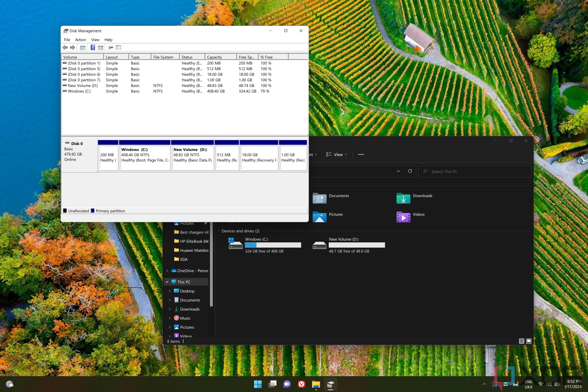Image resolution: width=588 pixels, height=392 pixels.
Task: Open the View menu in Disk Management
Action: point(95,40)
